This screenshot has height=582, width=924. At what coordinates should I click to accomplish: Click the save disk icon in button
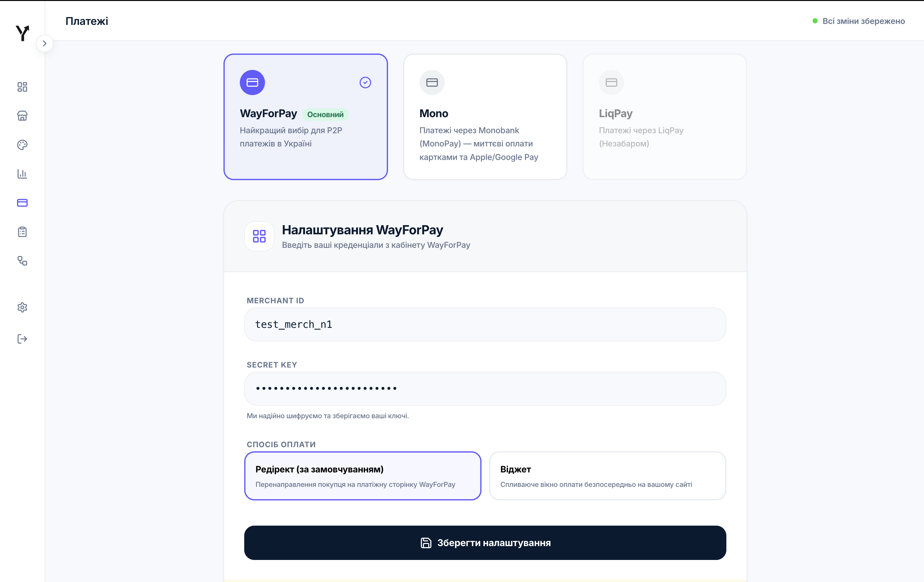coord(425,542)
